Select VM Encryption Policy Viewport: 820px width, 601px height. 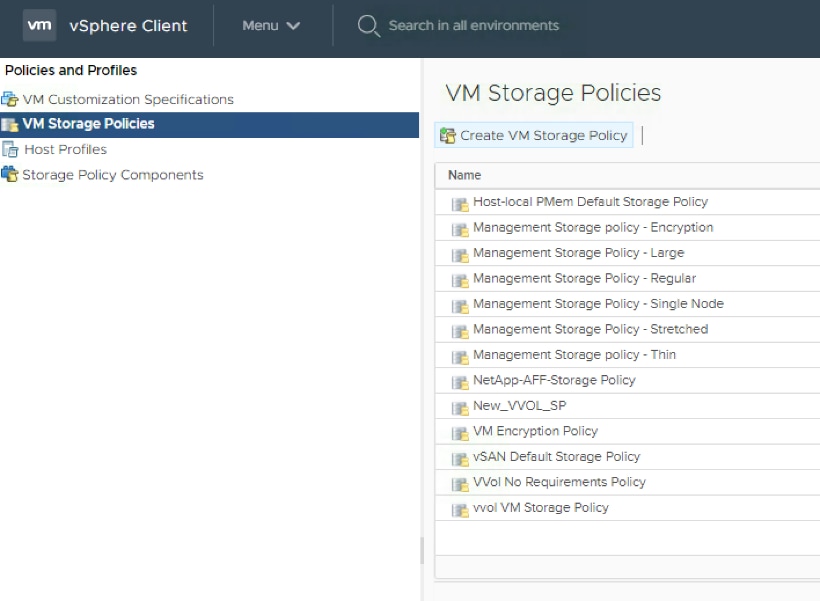coord(536,431)
